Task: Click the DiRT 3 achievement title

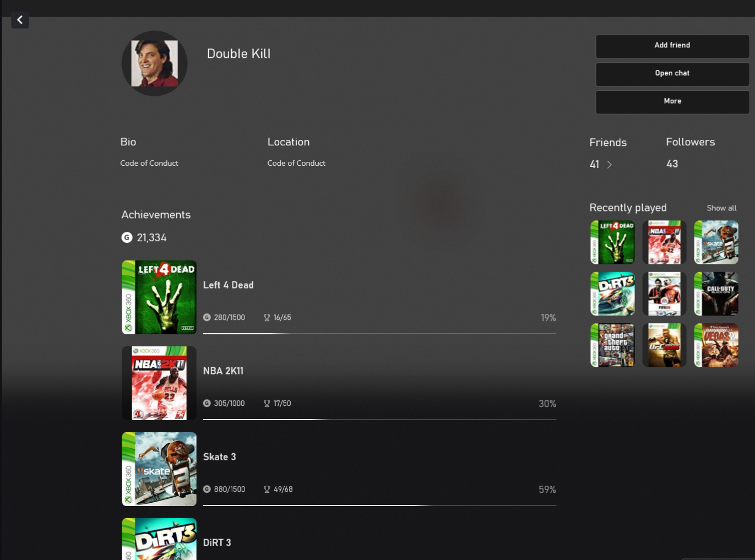Action: pyautogui.click(x=217, y=543)
